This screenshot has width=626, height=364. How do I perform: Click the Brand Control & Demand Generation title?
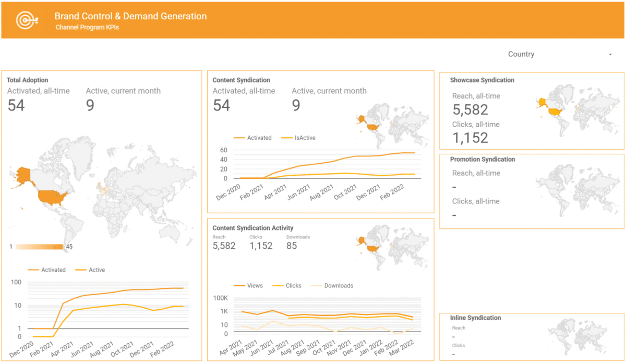(130, 16)
